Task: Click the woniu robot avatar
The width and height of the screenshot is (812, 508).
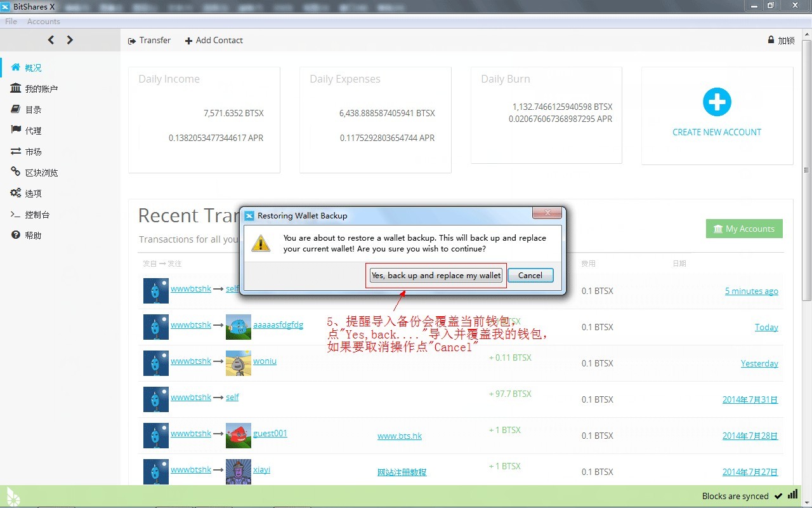Action: tap(239, 363)
